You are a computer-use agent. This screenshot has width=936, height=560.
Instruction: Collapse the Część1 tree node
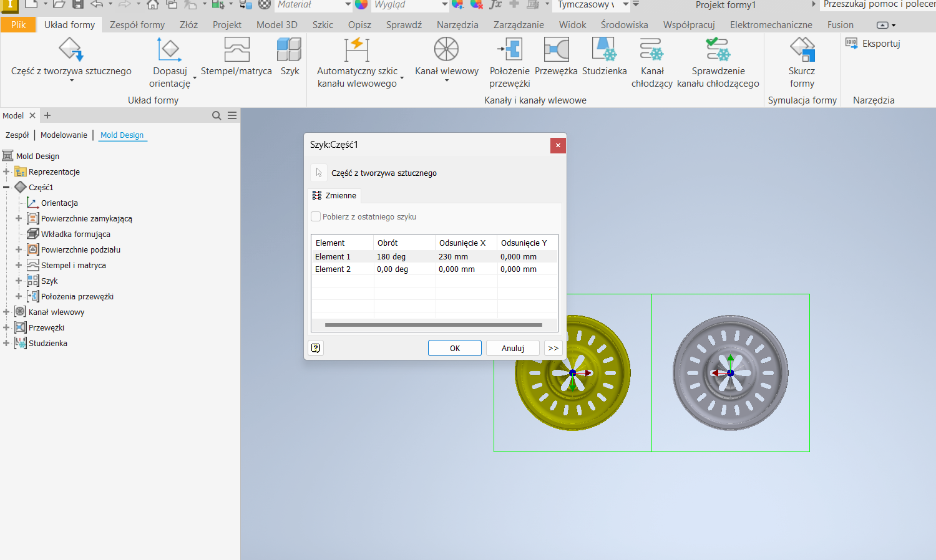[6, 187]
